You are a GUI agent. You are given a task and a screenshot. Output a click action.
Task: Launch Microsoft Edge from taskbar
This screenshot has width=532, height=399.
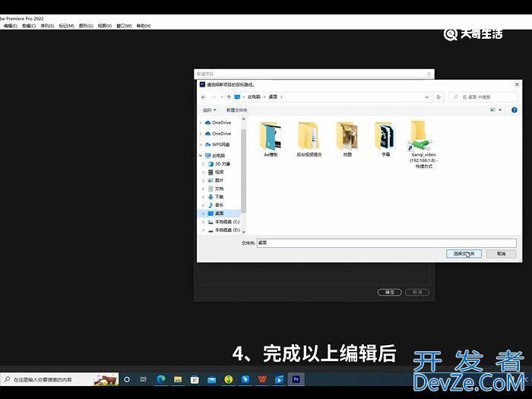[x=160, y=379]
